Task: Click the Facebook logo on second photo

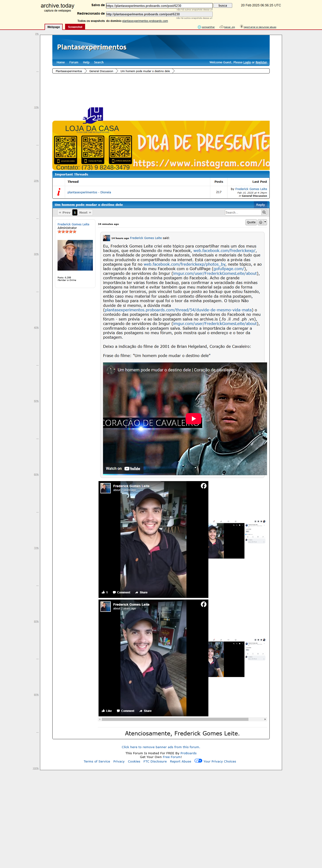Action: pyautogui.click(x=204, y=604)
